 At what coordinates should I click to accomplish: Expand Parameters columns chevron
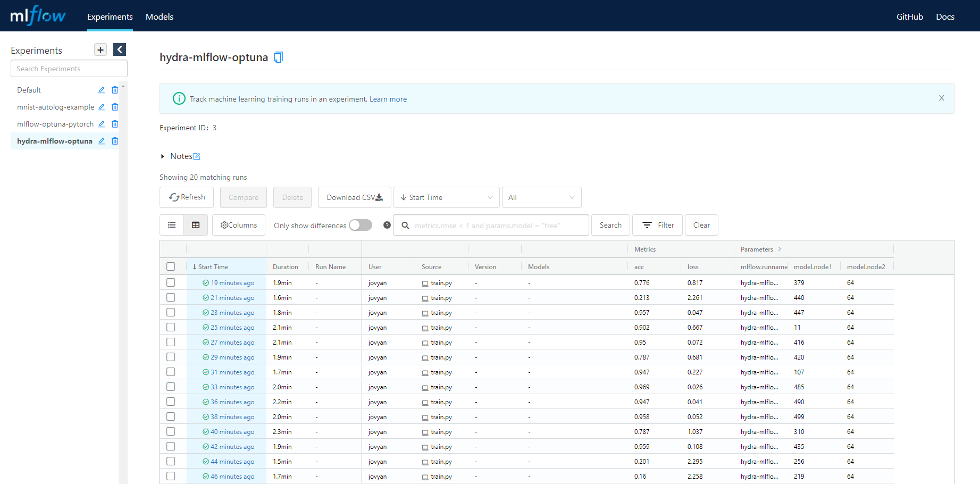pos(780,249)
